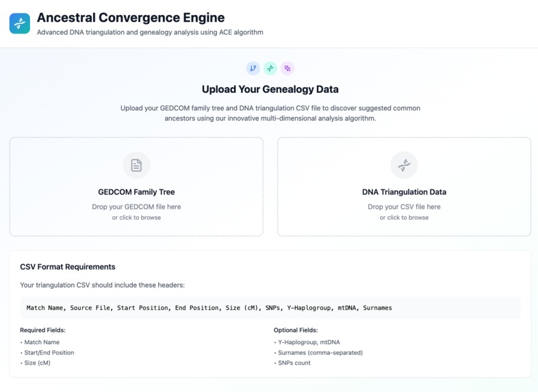The image size is (538, 392).
Task: Click the 'GEDCOM Family Tree' heading
Action: [136, 192]
